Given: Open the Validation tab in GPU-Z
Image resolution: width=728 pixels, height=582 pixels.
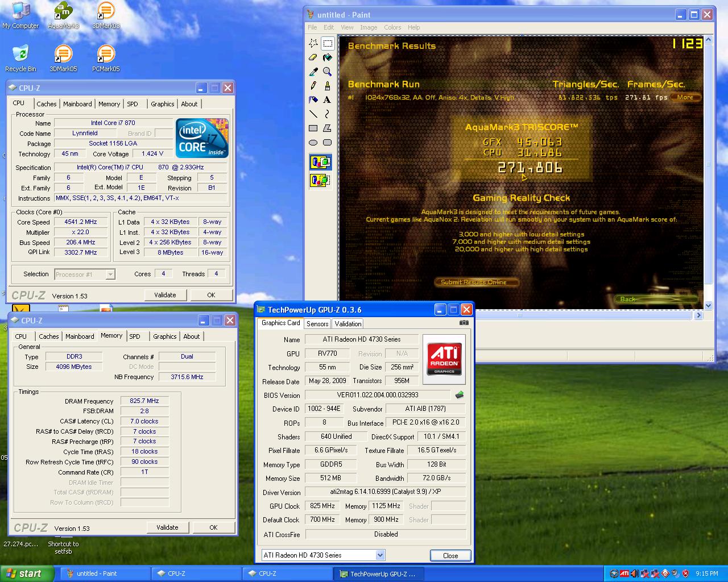Looking at the screenshot, I should pyautogui.click(x=348, y=323).
